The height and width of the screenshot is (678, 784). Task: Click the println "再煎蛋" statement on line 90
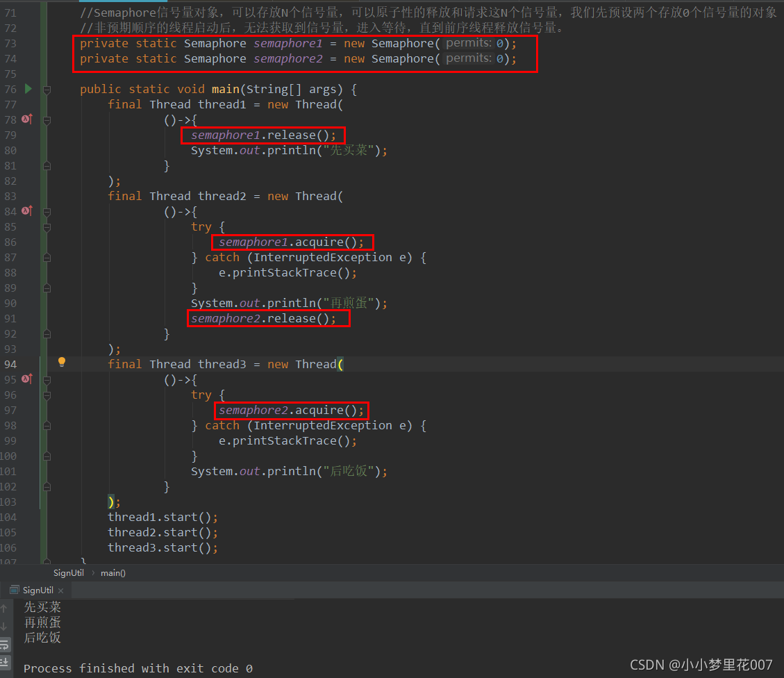point(289,303)
